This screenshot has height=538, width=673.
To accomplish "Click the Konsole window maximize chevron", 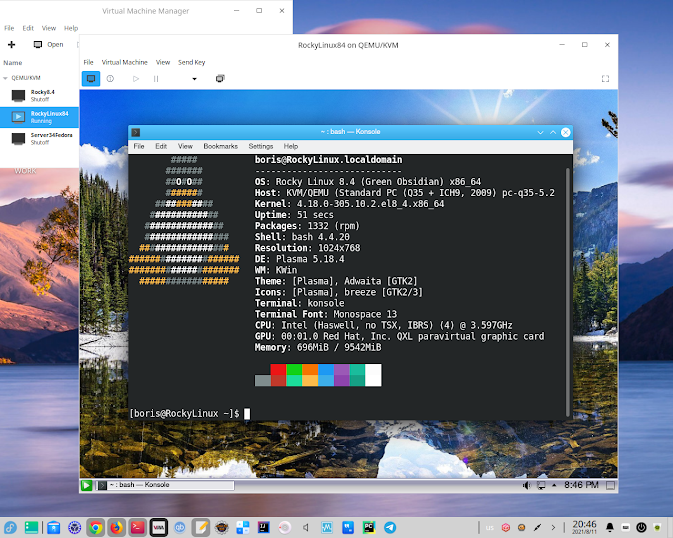I will [x=553, y=132].
